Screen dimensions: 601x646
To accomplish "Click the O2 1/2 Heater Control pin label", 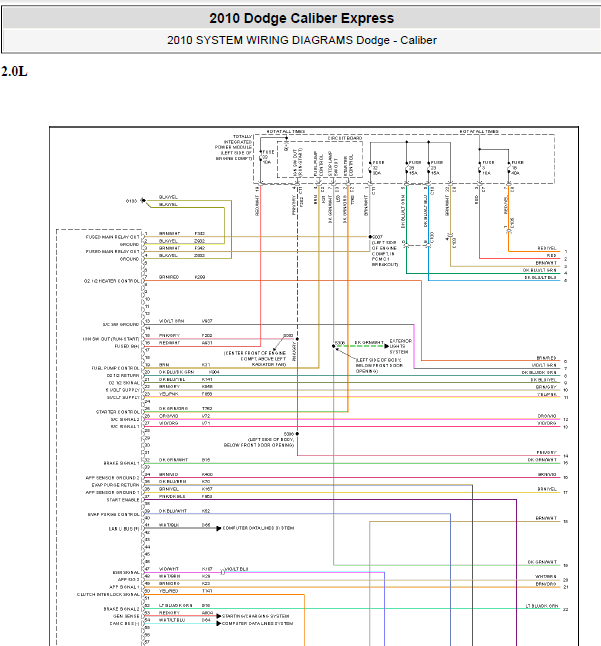I will [112, 281].
